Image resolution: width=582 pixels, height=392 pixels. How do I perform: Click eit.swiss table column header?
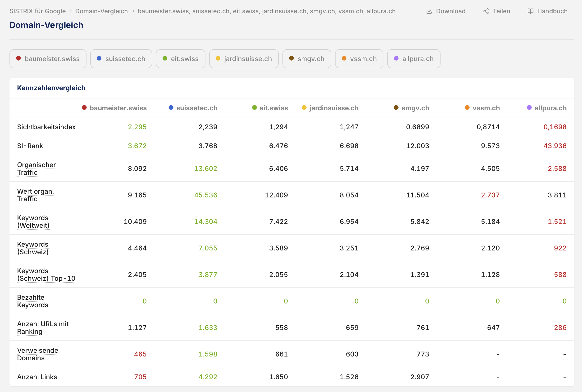270,108
